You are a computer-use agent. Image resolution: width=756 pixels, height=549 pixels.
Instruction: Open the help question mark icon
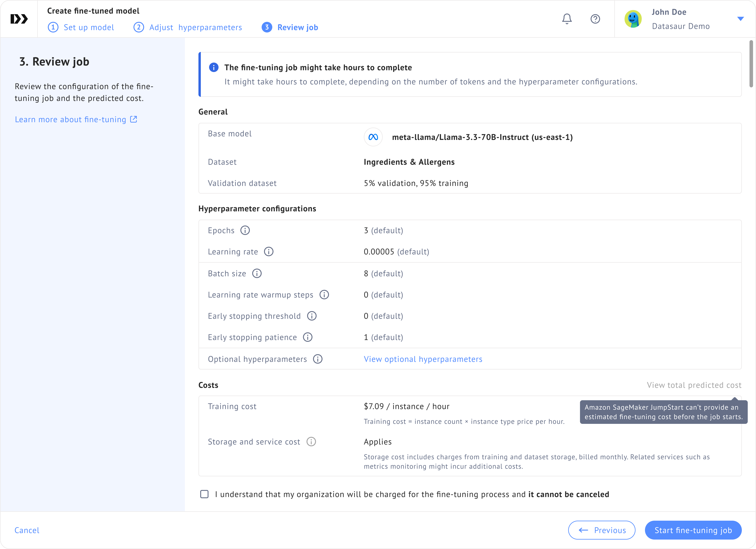click(x=595, y=19)
